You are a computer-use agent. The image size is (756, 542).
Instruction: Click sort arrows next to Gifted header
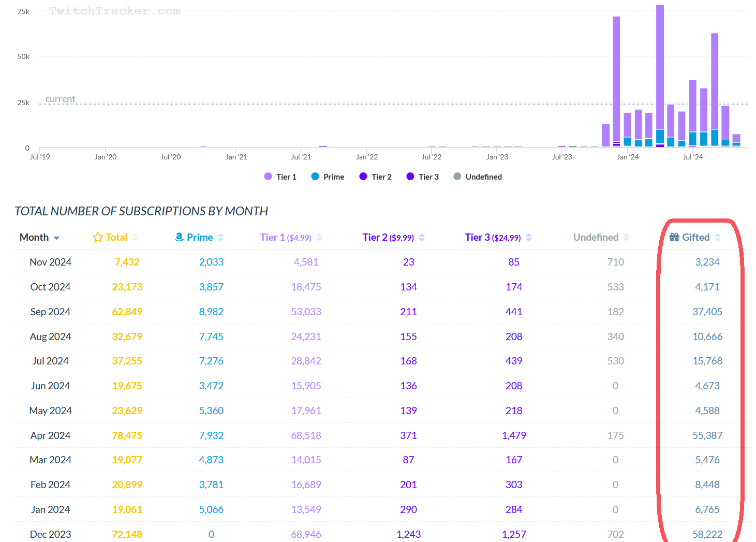[718, 238]
